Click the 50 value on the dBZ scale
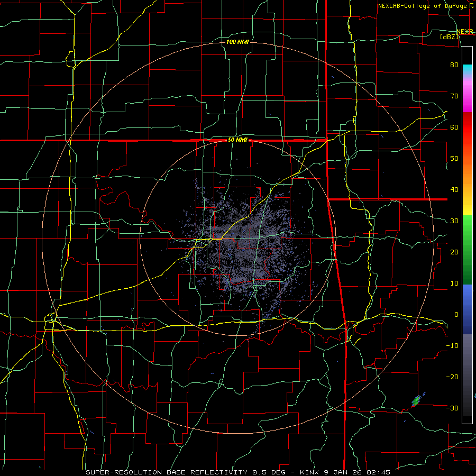 (454, 159)
